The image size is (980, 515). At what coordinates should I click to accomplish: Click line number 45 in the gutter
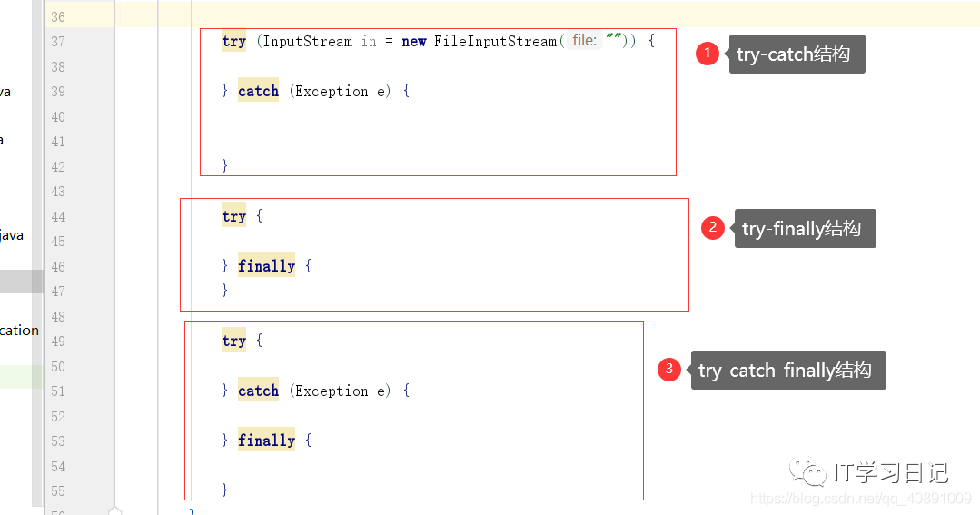point(58,242)
